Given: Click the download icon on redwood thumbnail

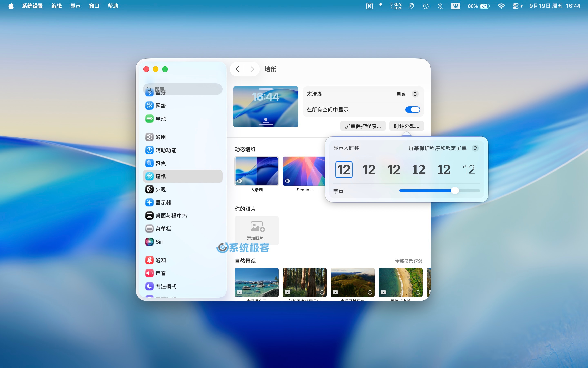Looking at the screenshot, I should [322, 292].
